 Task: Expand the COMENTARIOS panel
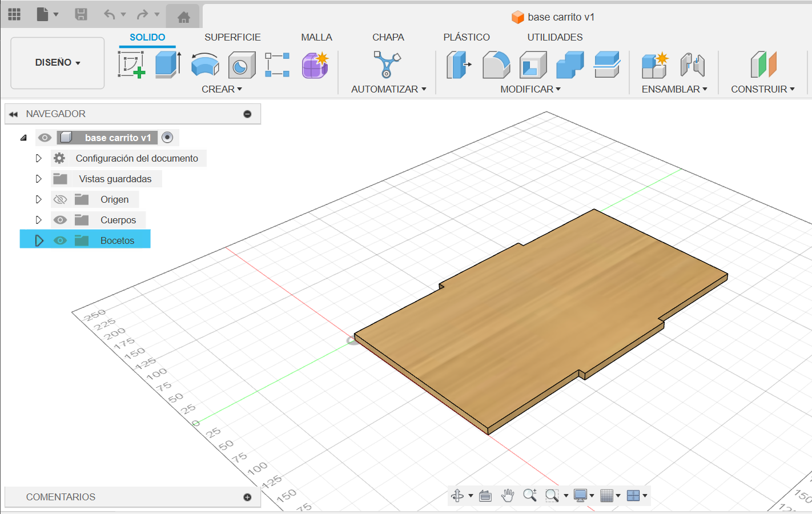pyautogui.click(x=247, y=497)
